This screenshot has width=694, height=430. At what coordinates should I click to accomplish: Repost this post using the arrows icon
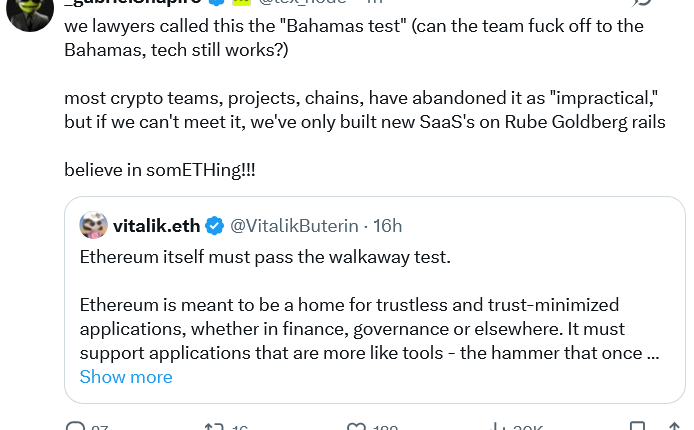(213, 427)
